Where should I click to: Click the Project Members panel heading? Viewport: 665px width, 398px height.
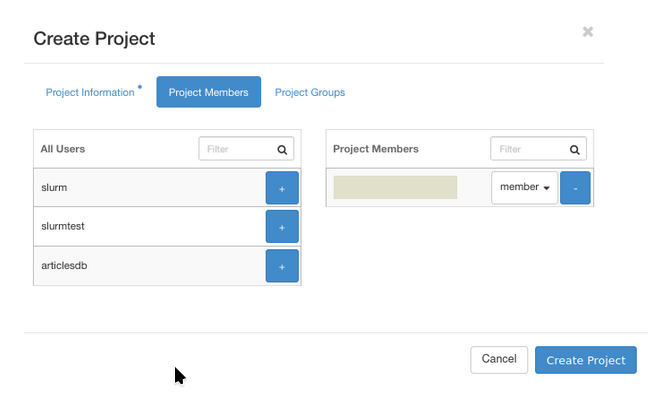tap(376, 149)
